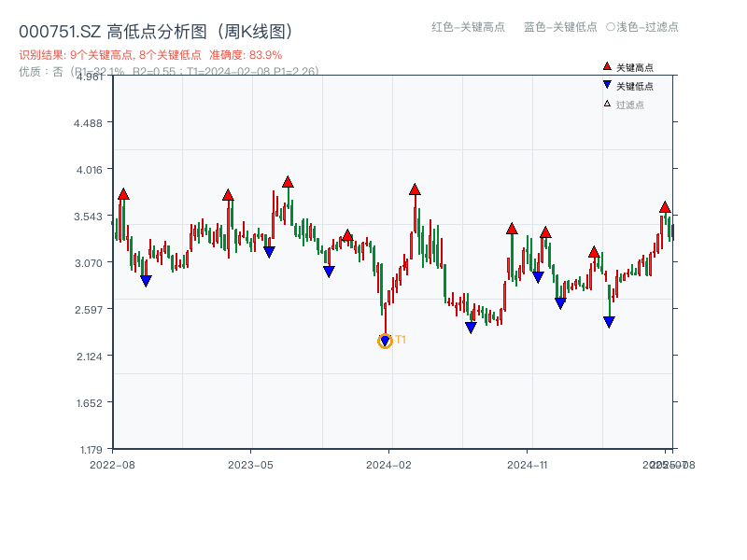The width and height of the screenshot is (747, 560).
Task: Click the 2024-11 x-axis date label
Action: [527, 465]
